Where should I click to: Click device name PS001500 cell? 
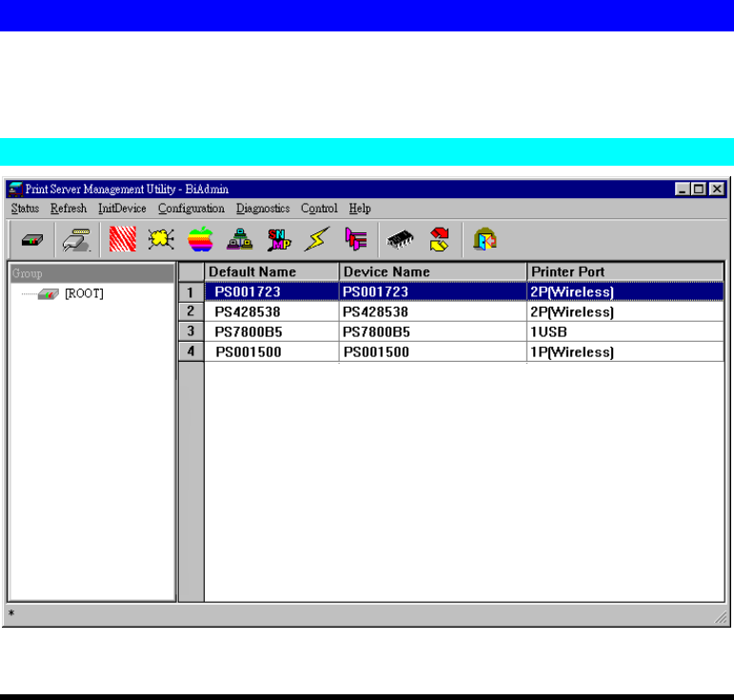pyautogui.click(x=432, y=352)
